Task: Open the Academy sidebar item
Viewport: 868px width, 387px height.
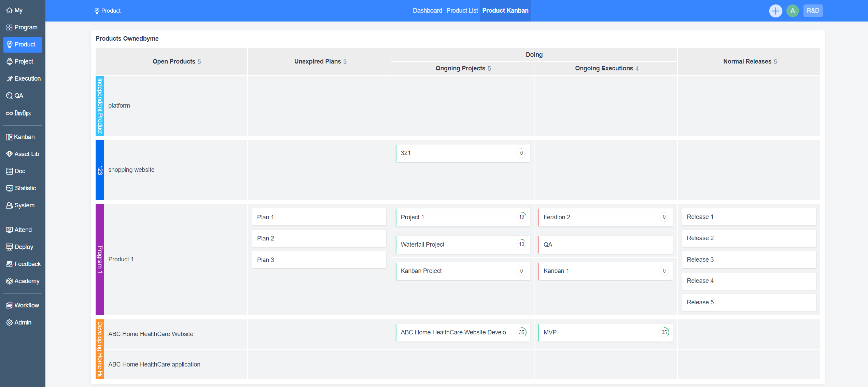Action: pos(23,281)
